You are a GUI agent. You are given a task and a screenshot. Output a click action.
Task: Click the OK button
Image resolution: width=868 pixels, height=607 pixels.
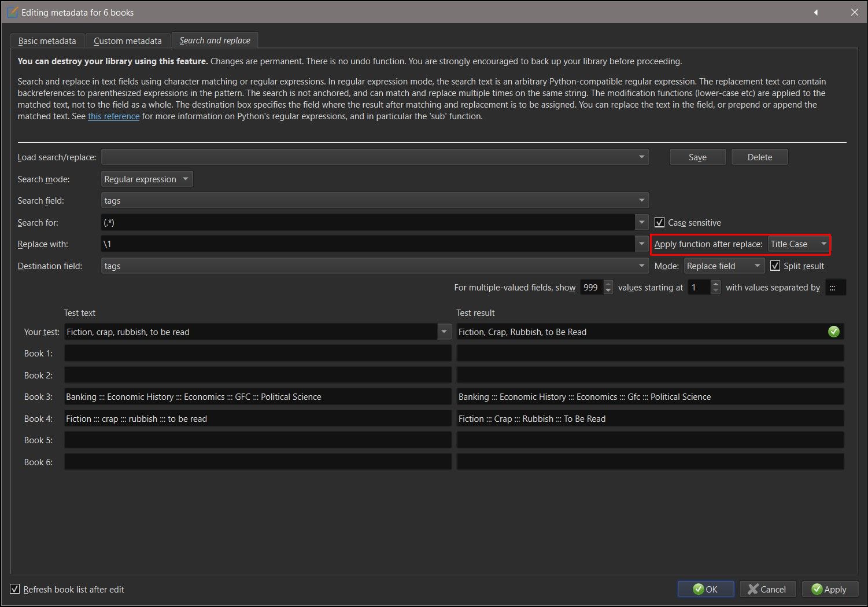(x=706, y=589)
